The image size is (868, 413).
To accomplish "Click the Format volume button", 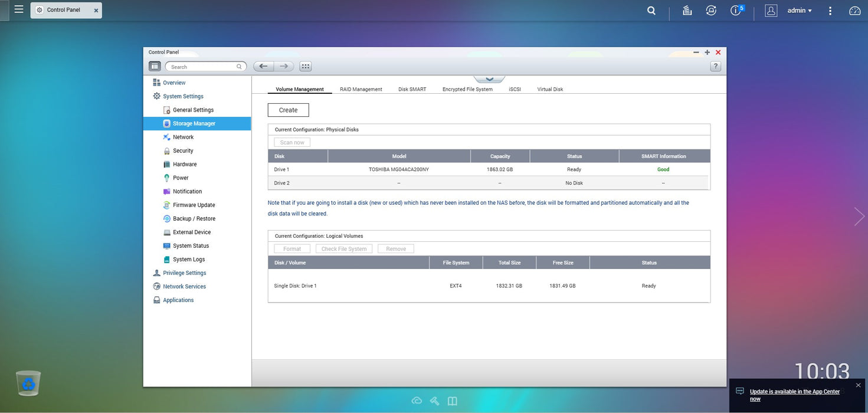I will coord(292,249).
